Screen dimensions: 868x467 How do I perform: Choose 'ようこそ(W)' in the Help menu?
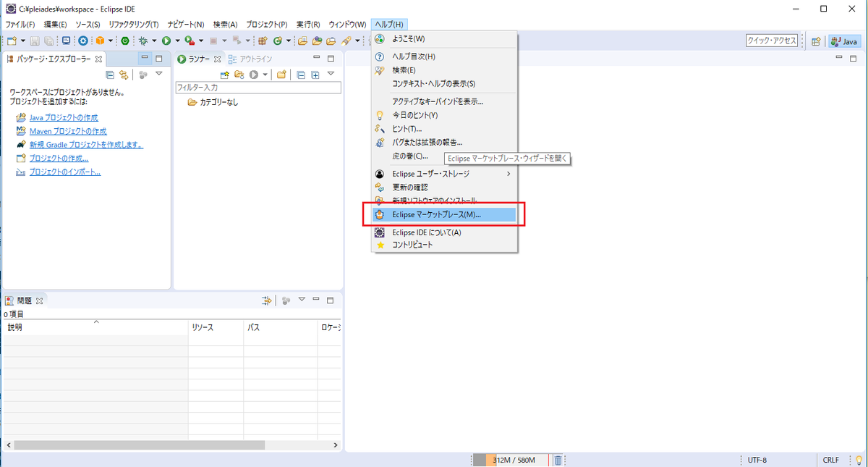(443, 38)
